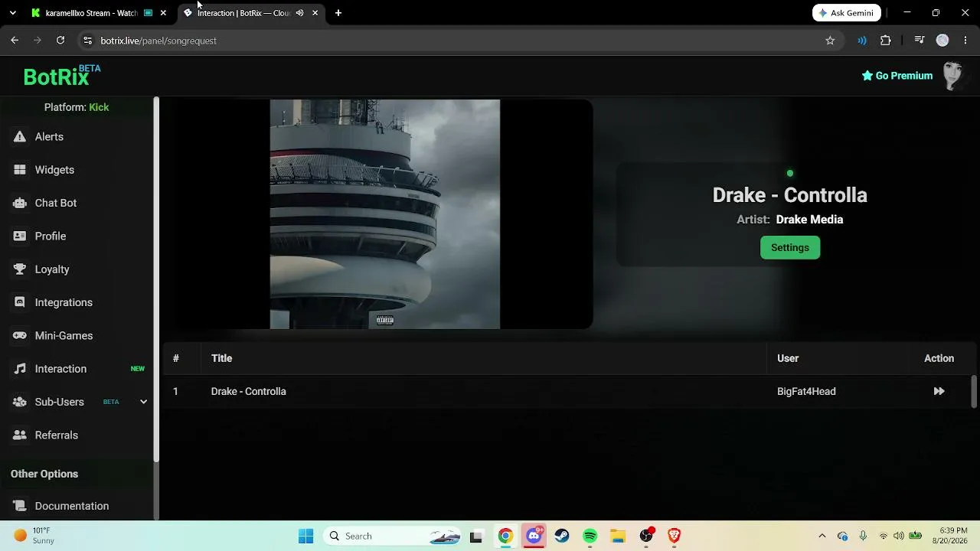Image resolution: width=980 pixels, height=551 pixels.
Task: Click the Controlla album cover thumbnail
Action: 385,214
